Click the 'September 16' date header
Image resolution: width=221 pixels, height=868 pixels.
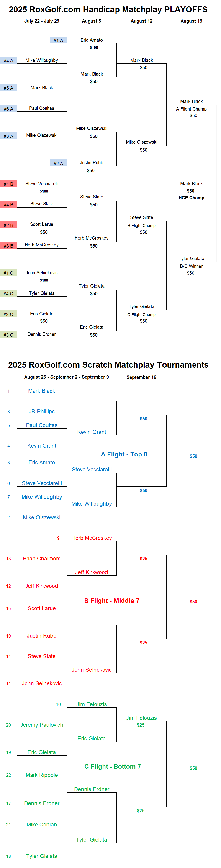tap(141, 377)
